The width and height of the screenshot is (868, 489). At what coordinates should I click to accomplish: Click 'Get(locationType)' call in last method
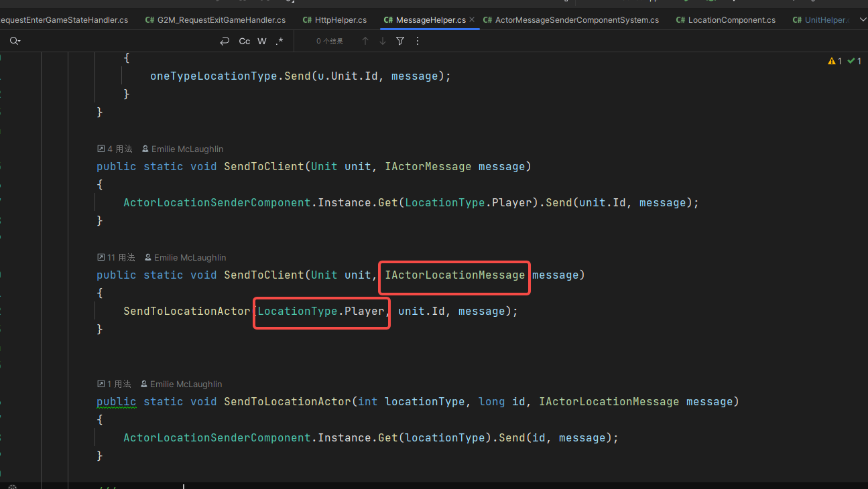click(x=435, y=437)
